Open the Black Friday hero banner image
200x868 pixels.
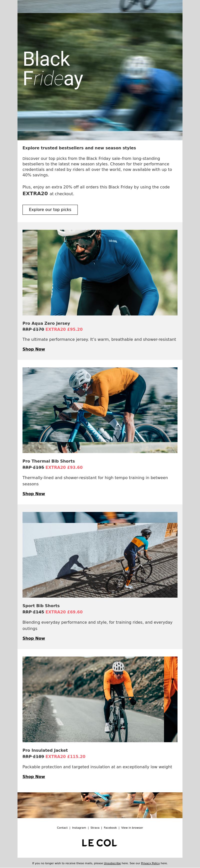click(x=100, y=70)
